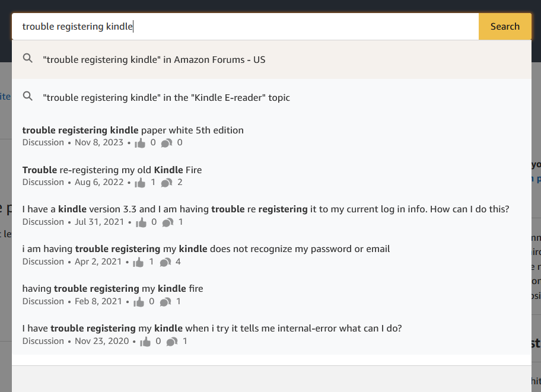Click the reply count icon on the Nov 8, 2023 post
541x392 pixels.
click(167, 142)
